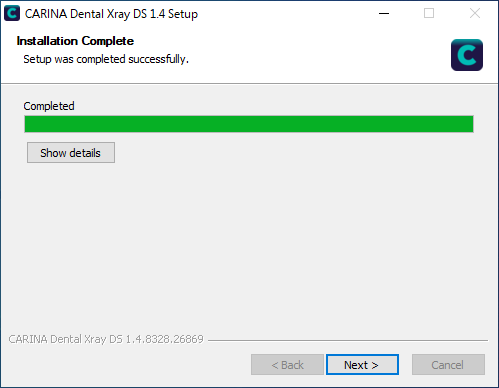Click the disabled < Back button
The image size is (499, 388).
(x=287, y=365)
